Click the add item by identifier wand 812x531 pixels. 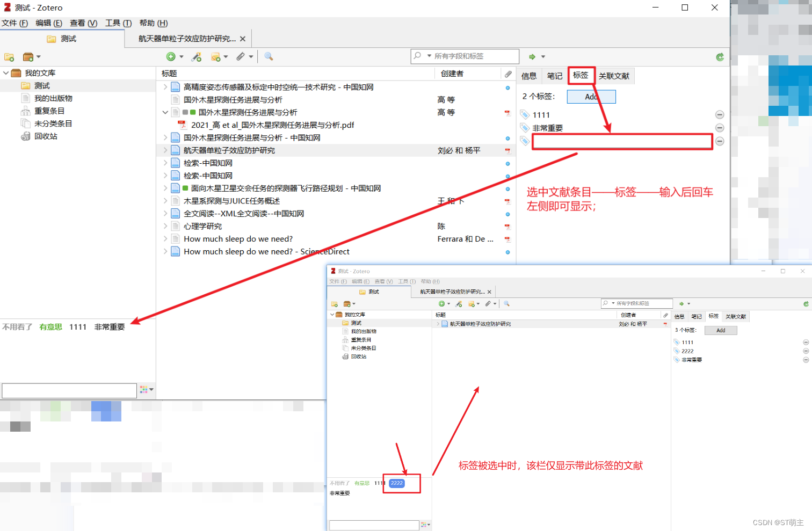click(x=197, y=56)
